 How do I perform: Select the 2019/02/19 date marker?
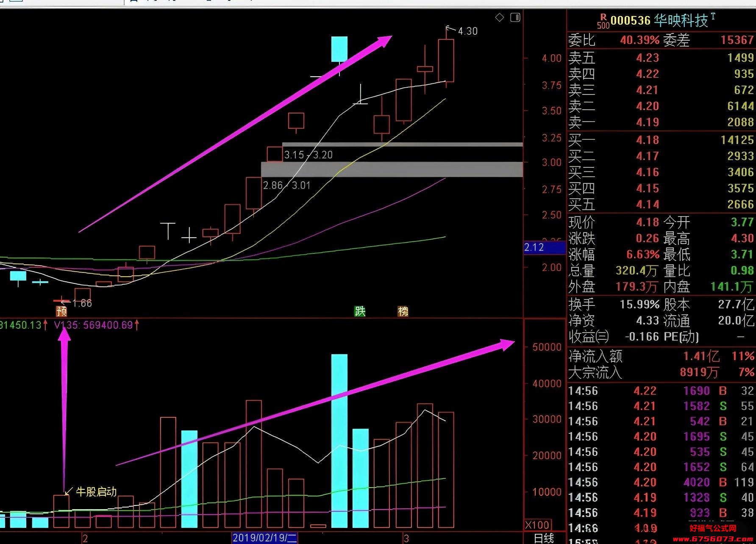tap(264, 538)
